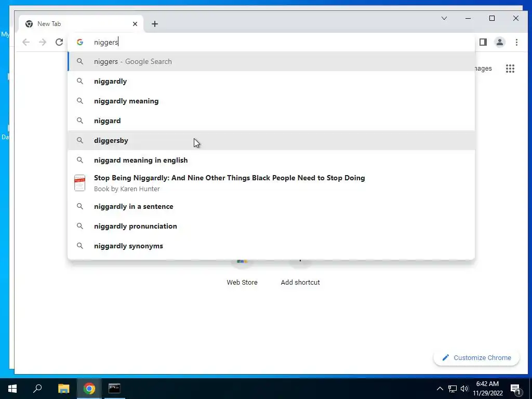This screenshot has width=532, height=399.
Task: Click the book cover thumbnail for Karen Hunter's book
Action: (79, 183)
